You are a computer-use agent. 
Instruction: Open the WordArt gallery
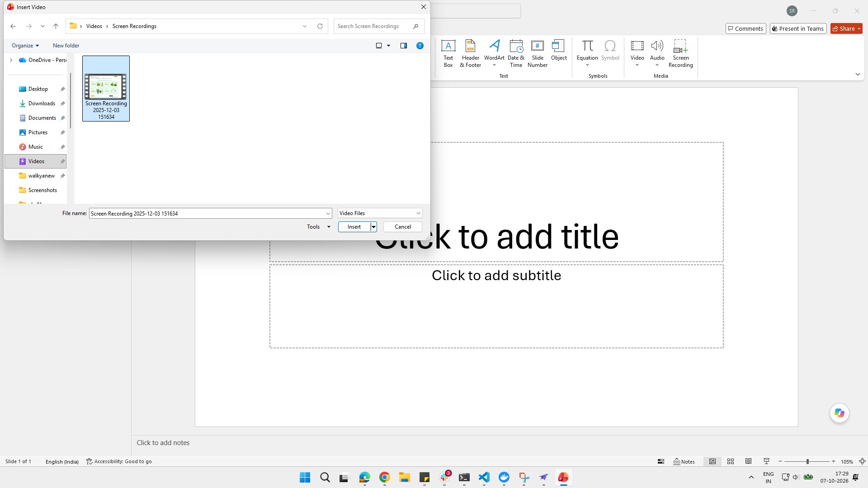tap(494, 53)
